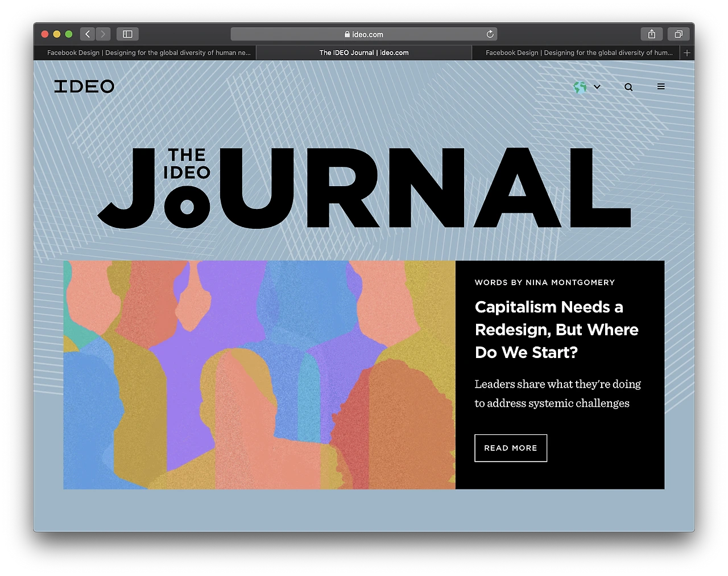Toggle the Safari sidebar button
Screen dimensions: 728x576
click(127, 34)
